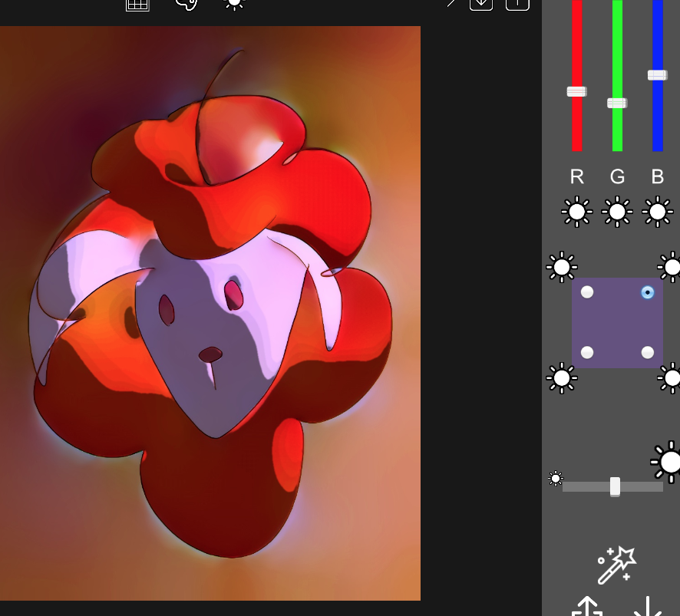Click sun icon at bottom-right of purple square
Image resolution: width=680 pixels, height=616 pixels.
(x=671, y=378)
